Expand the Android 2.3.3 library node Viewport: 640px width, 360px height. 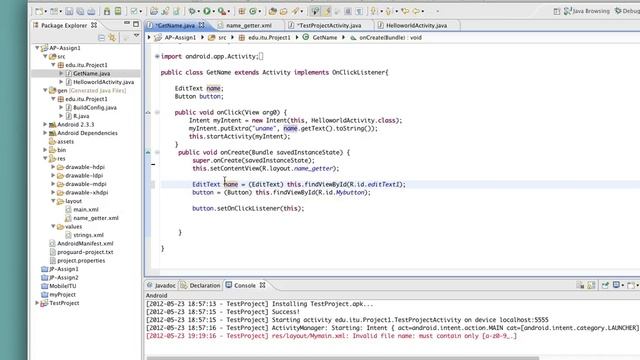(x=45, y=124)
